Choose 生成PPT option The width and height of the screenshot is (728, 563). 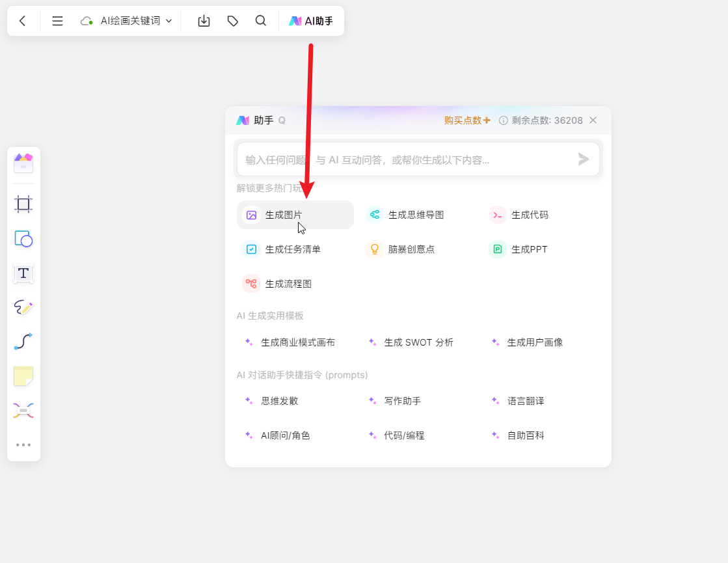518,249
